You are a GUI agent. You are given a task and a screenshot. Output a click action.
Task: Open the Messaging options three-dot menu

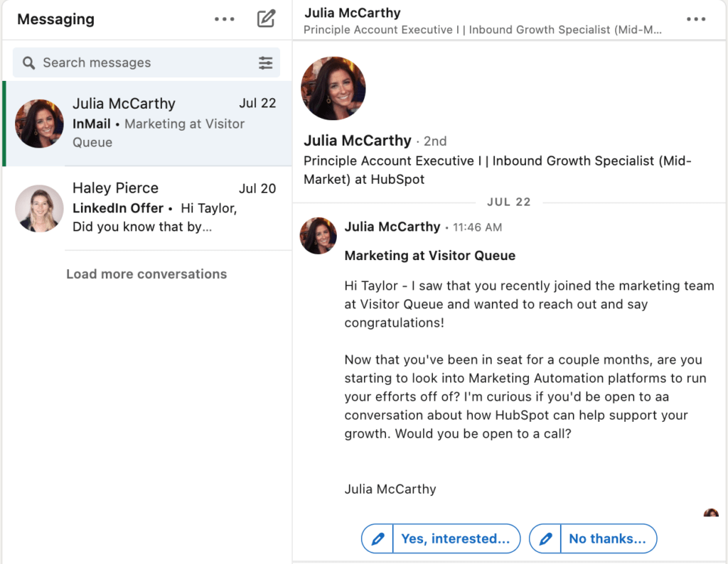point(224,19)
